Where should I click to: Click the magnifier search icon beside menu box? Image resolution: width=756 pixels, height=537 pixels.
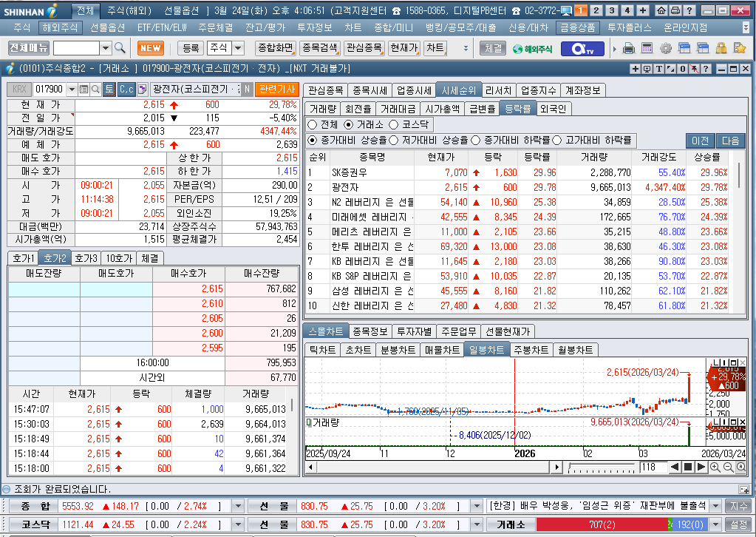click(120, 48)
